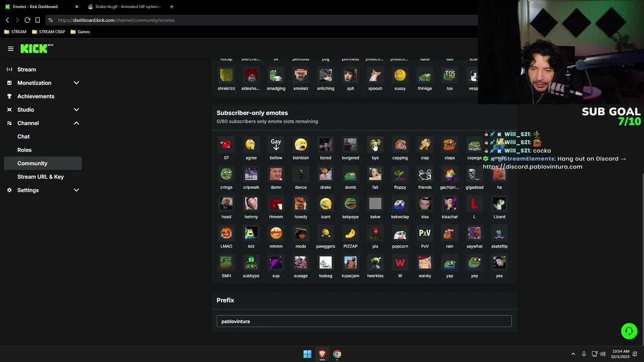Open the Games bookmark folder
The height and width of the screenshot is (362, 644).
coord(80,32)
